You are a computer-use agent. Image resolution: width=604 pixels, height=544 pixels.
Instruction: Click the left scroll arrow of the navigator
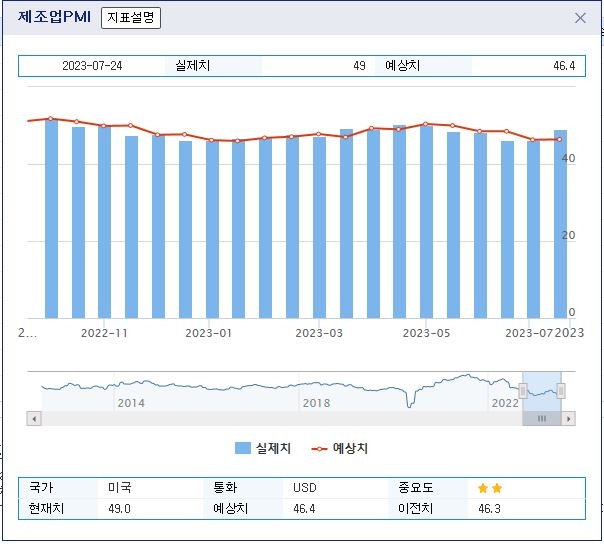pyautogui.click(x=34, y=418)
